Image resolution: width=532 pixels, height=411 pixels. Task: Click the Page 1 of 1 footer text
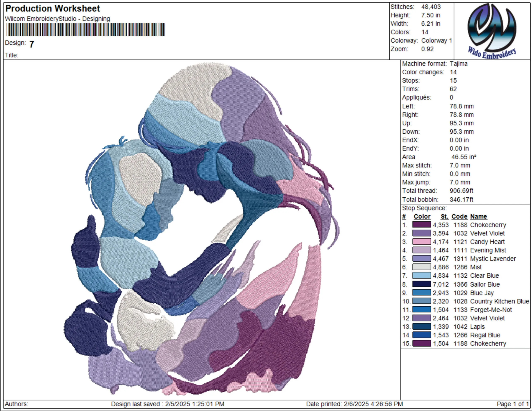[x=512, y=404]
